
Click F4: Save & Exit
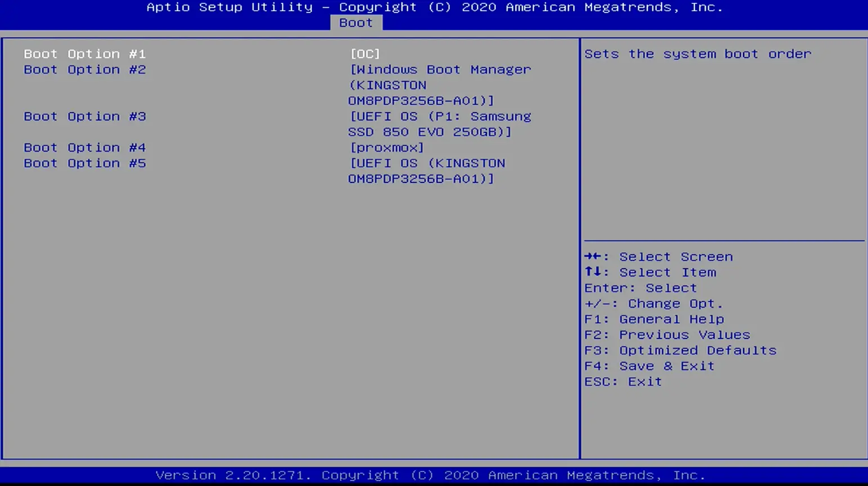(648, 367)
